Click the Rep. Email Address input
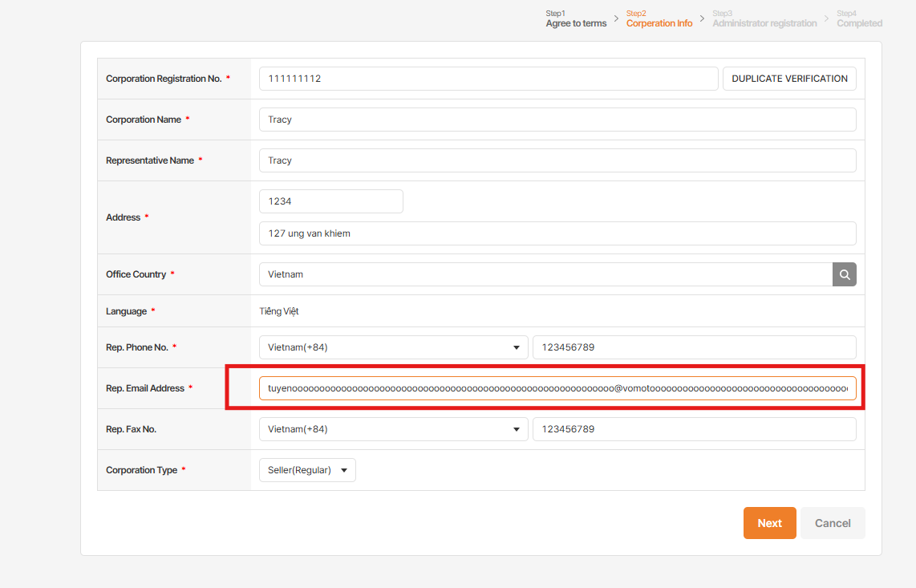 (x=557, y=388)
